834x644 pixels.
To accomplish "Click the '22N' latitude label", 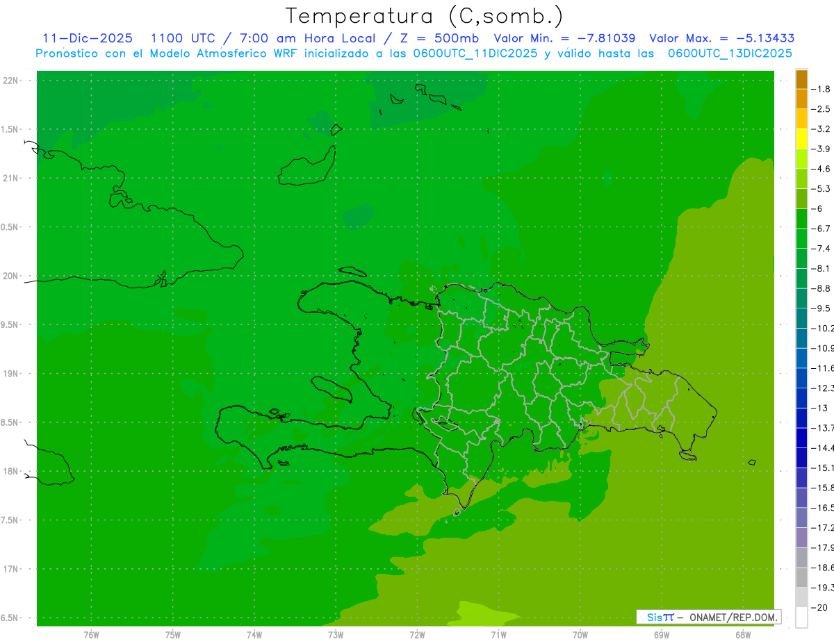I will coord(11,81).
